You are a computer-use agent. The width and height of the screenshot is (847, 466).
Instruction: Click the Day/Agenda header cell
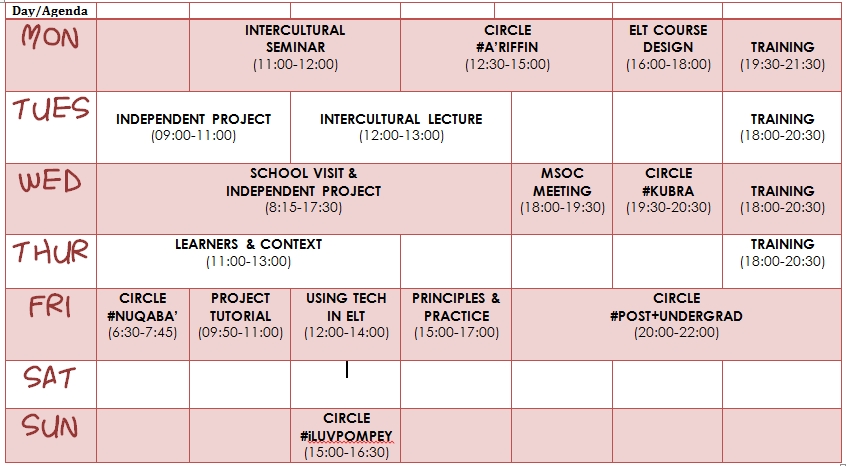51,11
